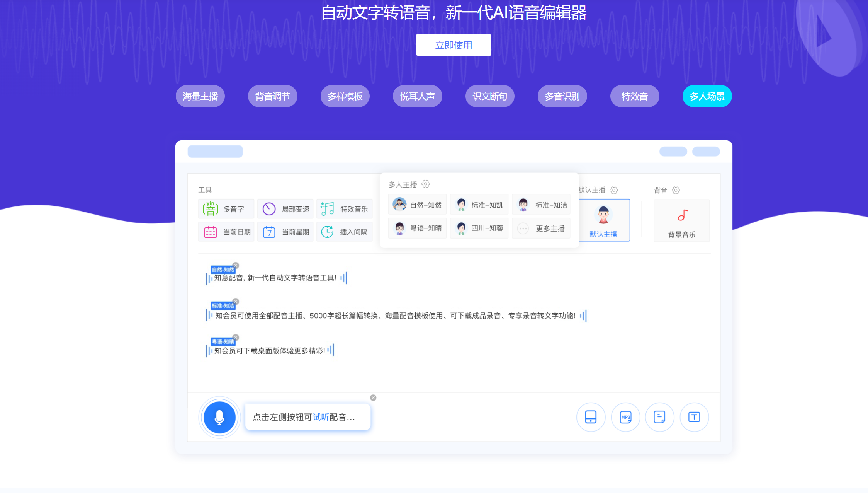This screenshot has height=493, width=868.
Task: Open the 特效音乐 sound effects tool
Action: pyautogui.click(x=344, y=208)
